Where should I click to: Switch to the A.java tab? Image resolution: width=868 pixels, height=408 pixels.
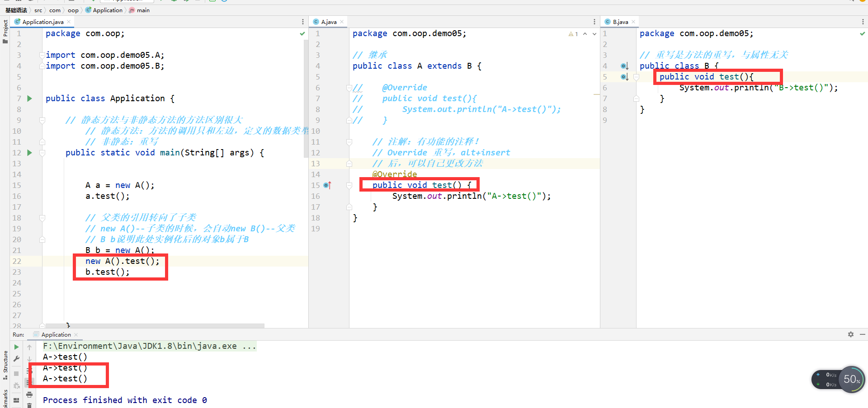(329, 22)
